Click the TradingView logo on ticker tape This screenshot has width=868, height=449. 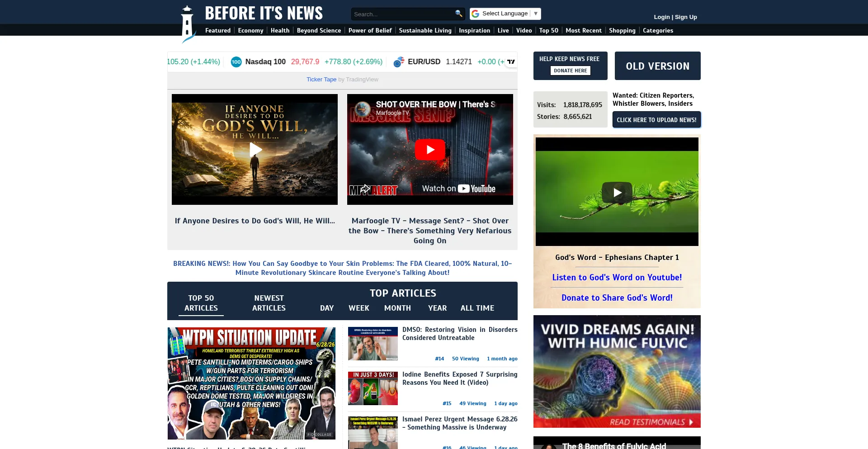point(511,62)
